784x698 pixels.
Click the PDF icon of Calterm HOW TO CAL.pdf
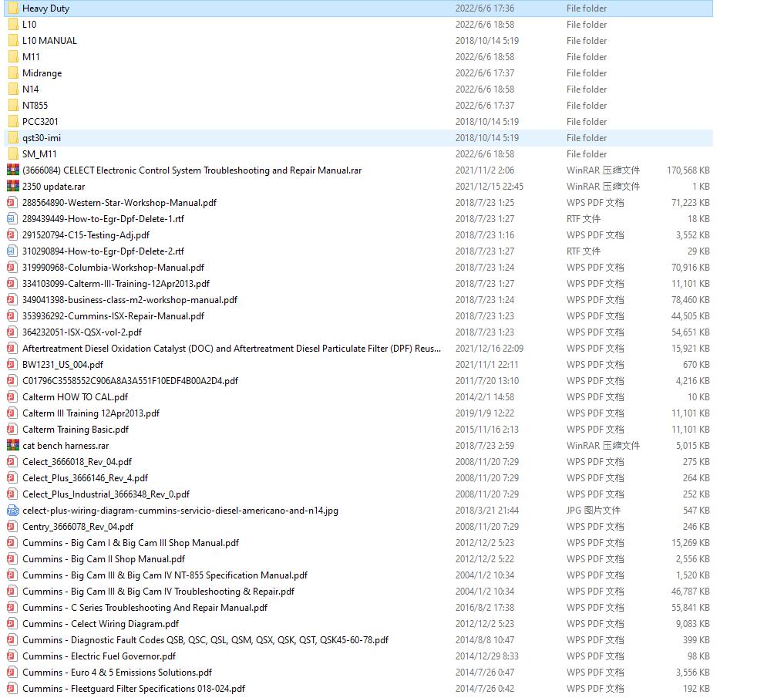click(12, 396)
